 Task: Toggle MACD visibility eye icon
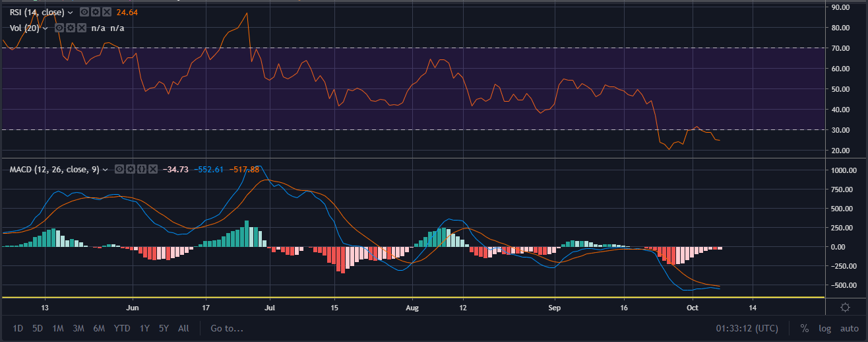pos(119,170)
